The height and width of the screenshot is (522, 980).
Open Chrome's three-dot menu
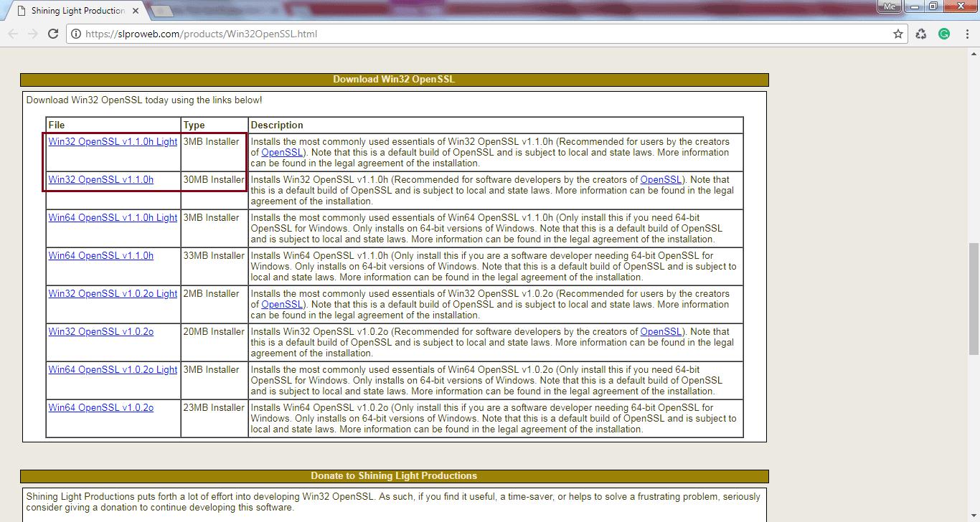[968, 33]
